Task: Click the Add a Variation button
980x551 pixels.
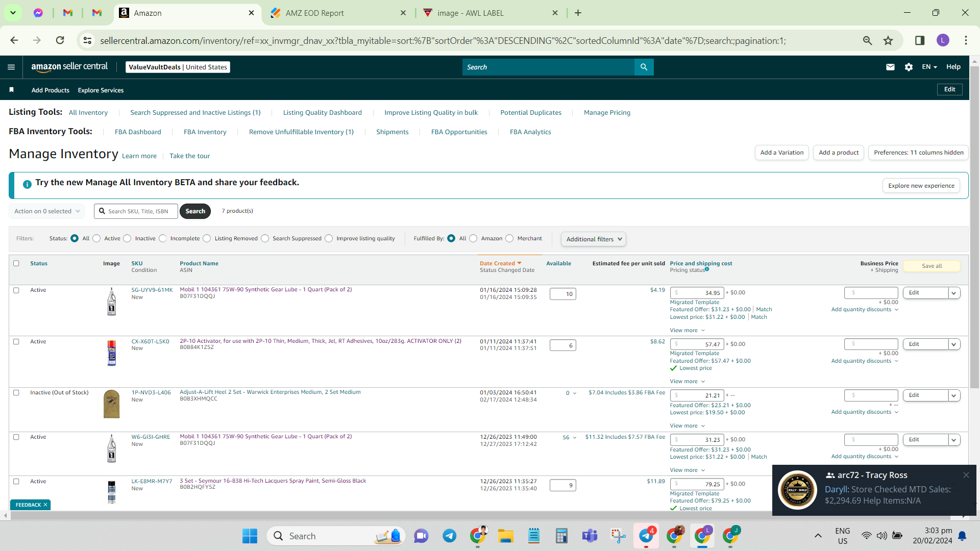Action: click(x=781, y=153)
